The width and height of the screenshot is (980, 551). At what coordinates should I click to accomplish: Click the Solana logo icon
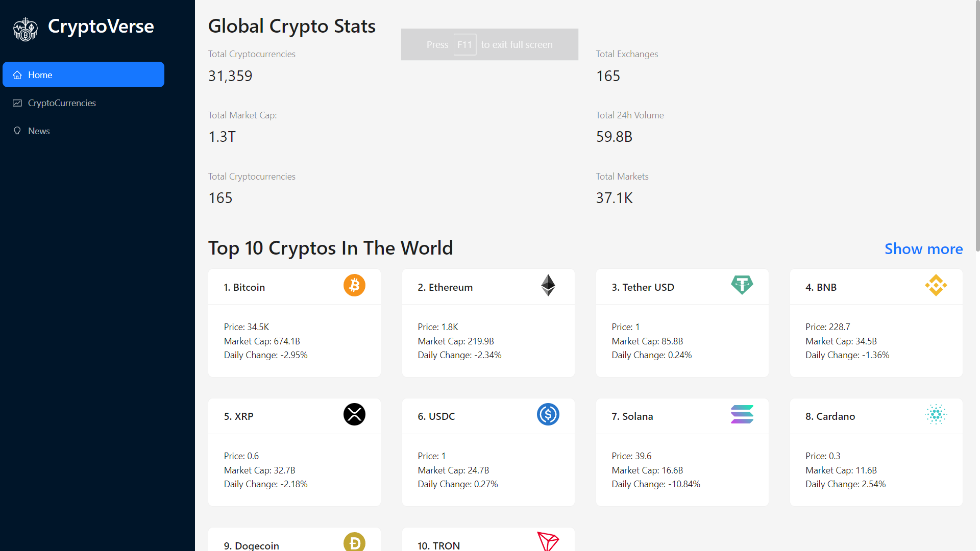click(742, 414)
